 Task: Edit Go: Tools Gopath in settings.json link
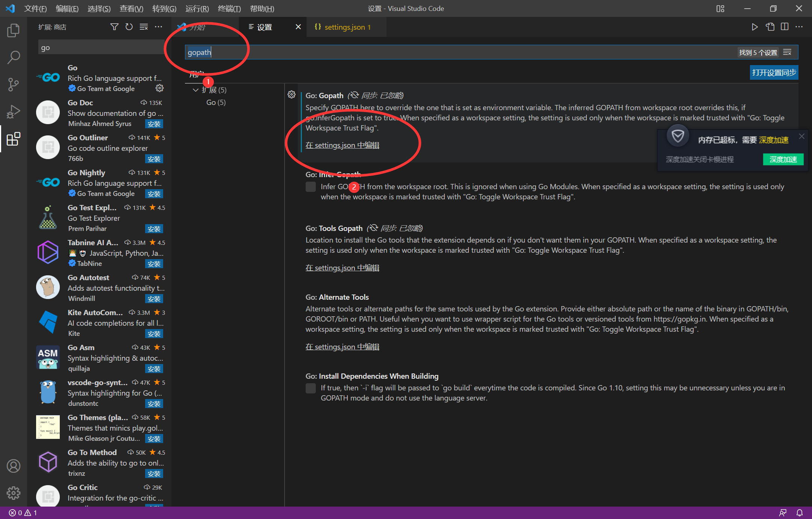coord(342,268)
